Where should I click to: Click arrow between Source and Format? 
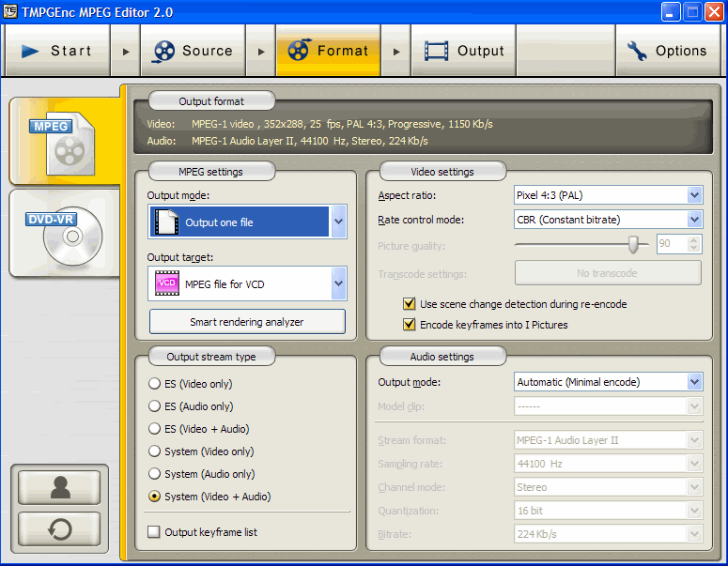pyautogui.click(x=261, y=51)
